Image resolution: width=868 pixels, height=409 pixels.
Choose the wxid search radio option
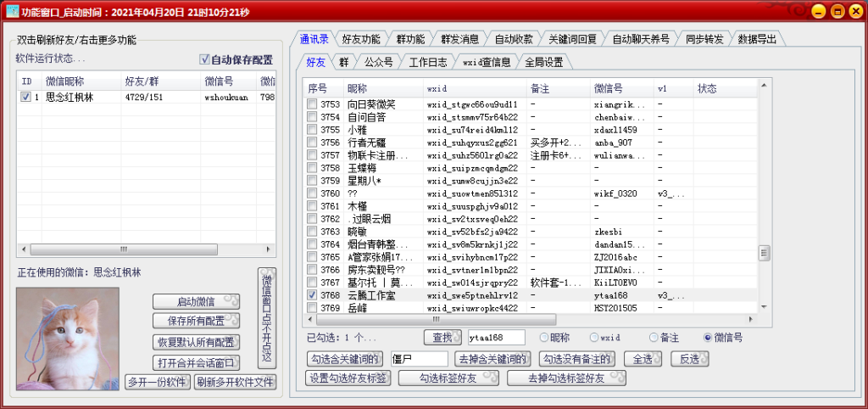[594, 338]
